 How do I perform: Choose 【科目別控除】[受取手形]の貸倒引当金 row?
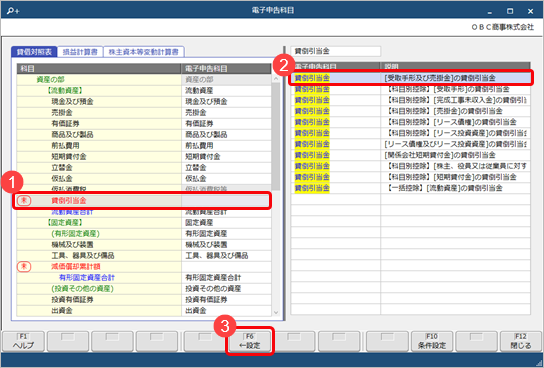click(x=410, y=89)
